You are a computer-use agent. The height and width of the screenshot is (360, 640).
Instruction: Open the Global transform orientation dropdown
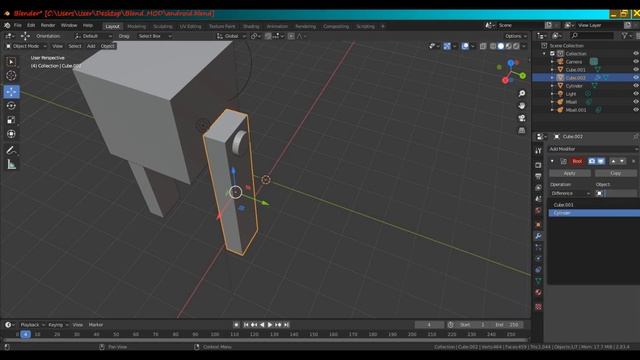[231, 36]
